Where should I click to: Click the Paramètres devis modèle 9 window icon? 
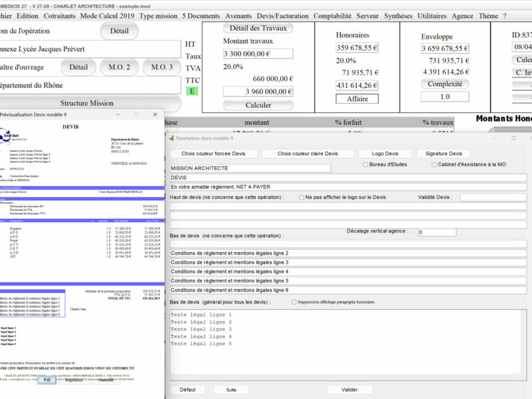click(172, 139)
